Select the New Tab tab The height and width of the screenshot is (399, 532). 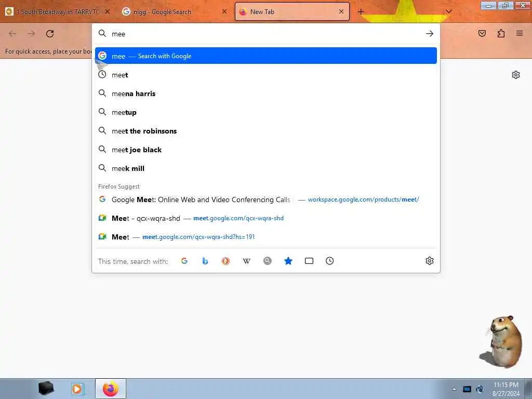[292, 11]
